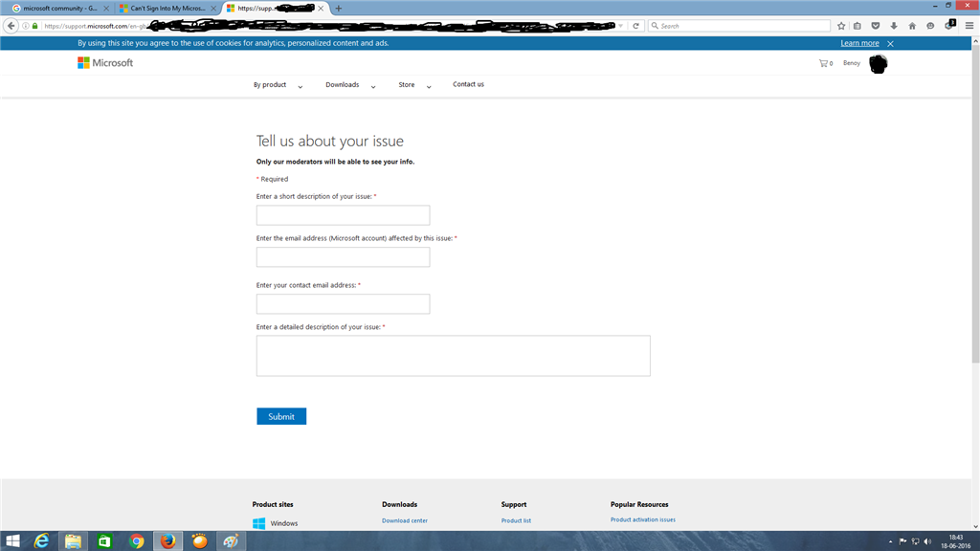This screenshot has height=551, width=980.
Task: Click the 'Benoy' account name
Action: 851,63
